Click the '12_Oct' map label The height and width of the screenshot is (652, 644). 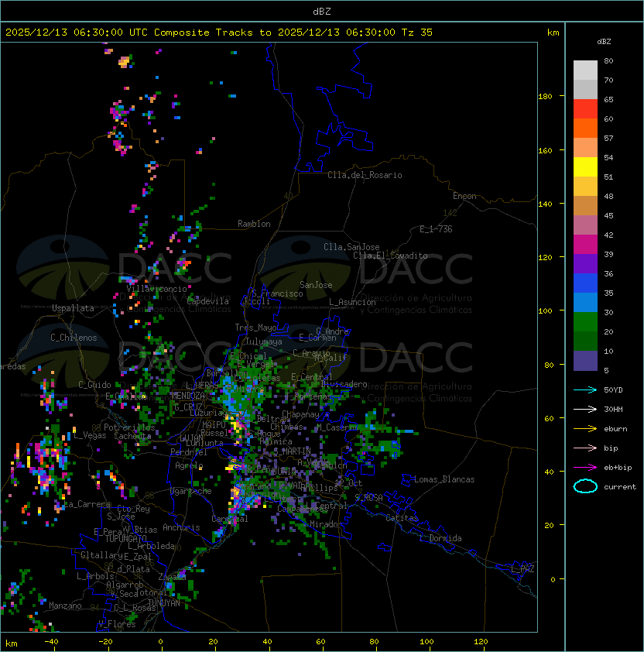pyautogui.click(x=348, y=483)
